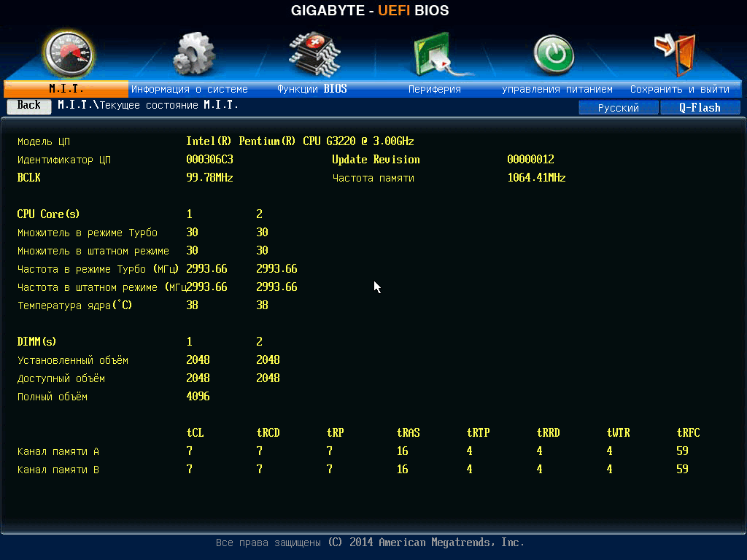Click the Частота в штатном режиме label

101,287
